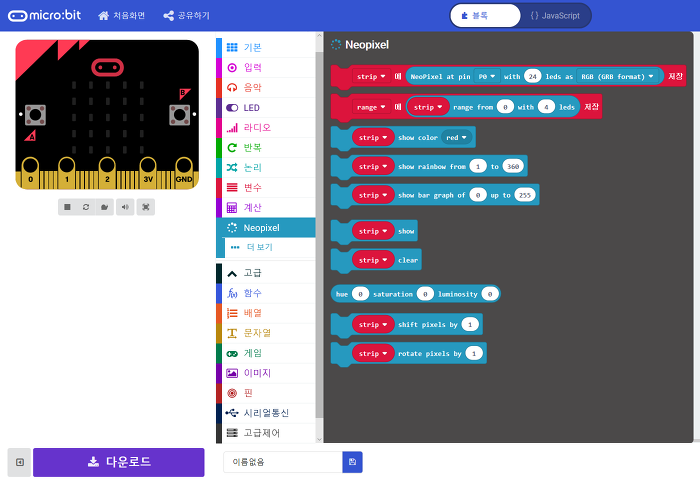Open strip dropdown in show rainbow block
Image resolution: width=700 pixels, height=479 pixels.
point(373,167)
